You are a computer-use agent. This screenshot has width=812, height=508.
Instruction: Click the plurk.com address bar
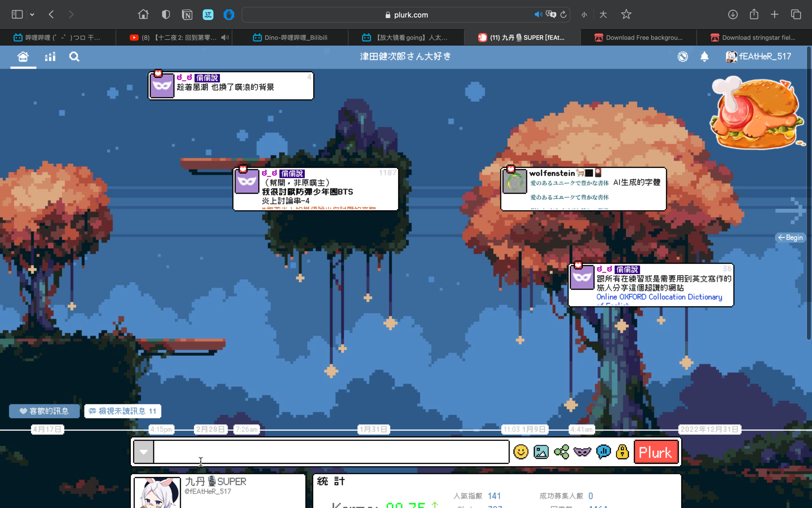[x=406, y=15]
